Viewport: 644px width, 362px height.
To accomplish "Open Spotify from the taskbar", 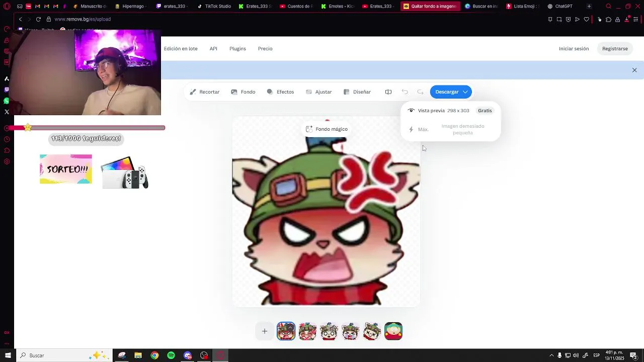I will (171, 355).
